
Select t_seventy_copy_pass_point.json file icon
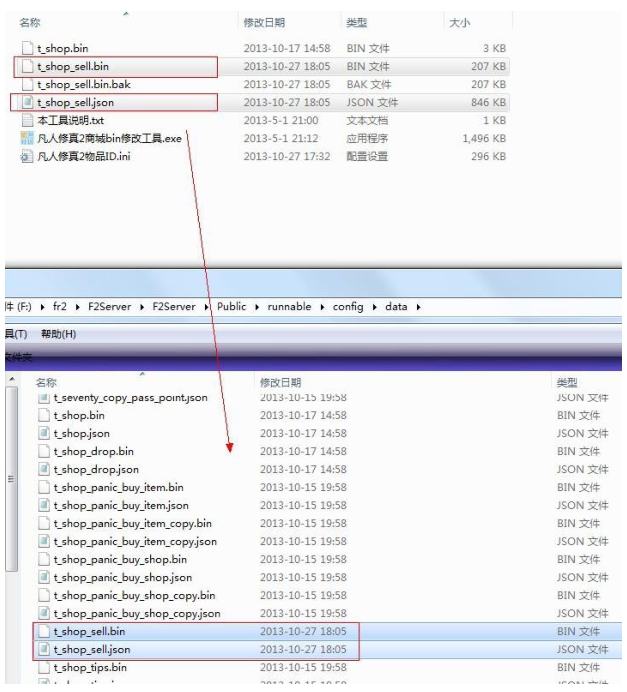(44, 398)
